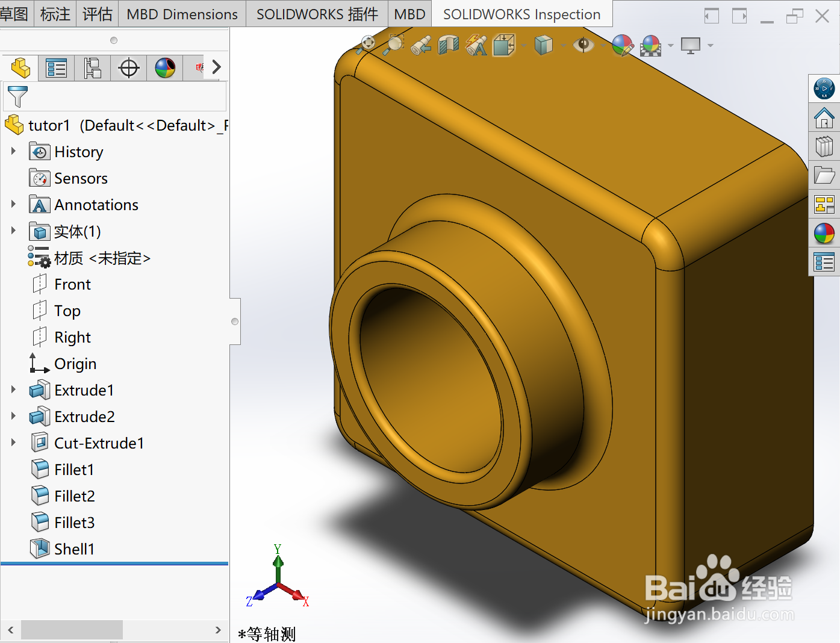Go to Previous View
840x643 pixels.
[x=421, y=45]
